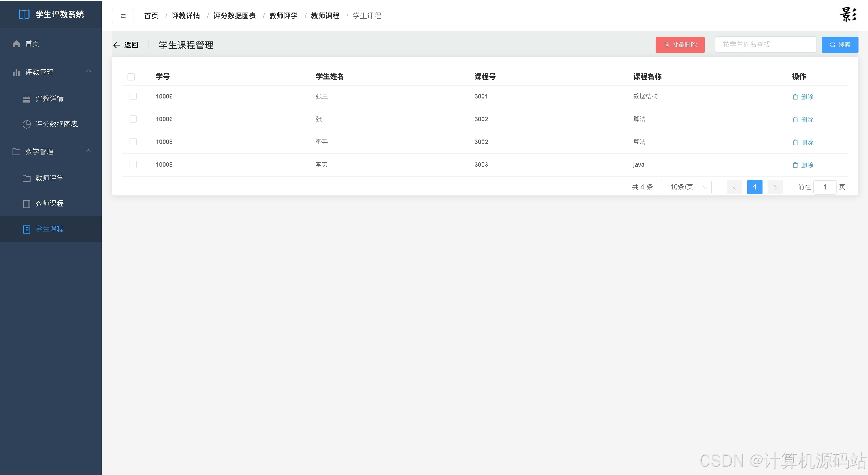
Task: Click trash icon in 张三 course 3002 row
Action: (795, 120)
